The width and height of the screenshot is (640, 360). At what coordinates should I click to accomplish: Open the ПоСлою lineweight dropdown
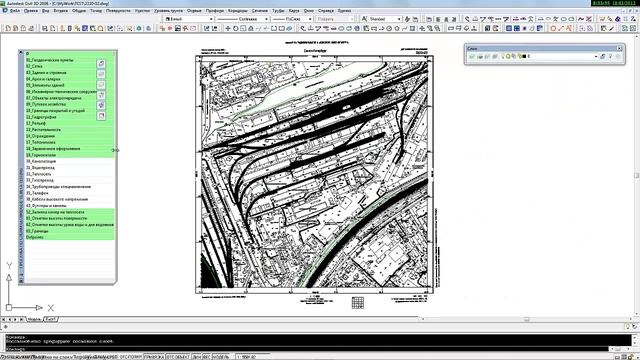coord(291,19)
